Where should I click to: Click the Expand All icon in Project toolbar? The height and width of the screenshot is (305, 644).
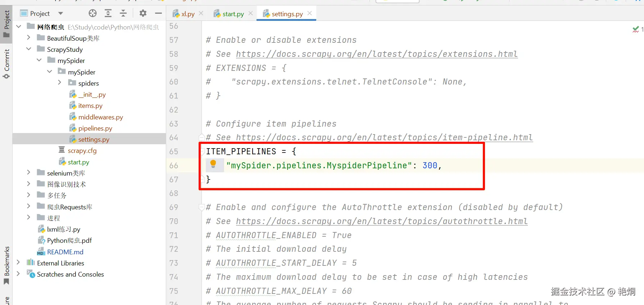coord(108,13)
